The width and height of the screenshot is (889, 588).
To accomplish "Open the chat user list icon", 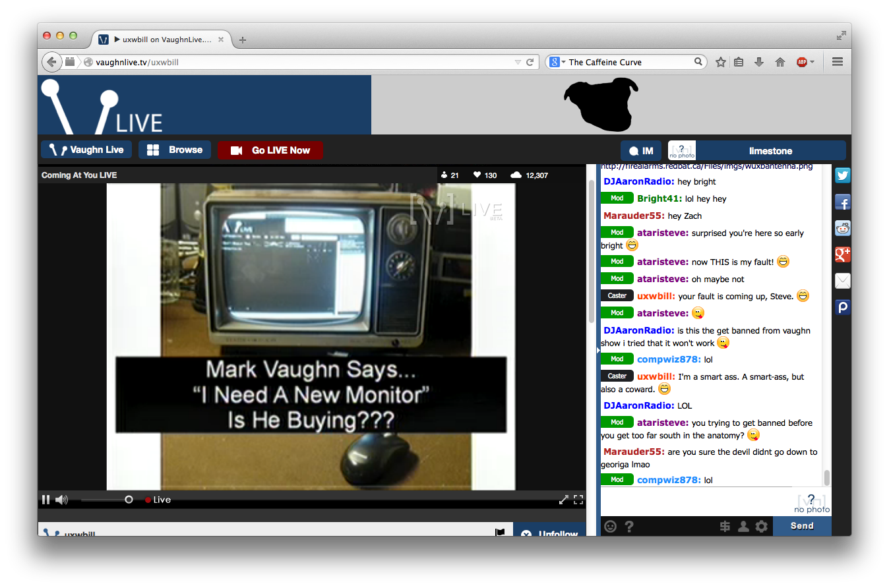I will (743, 526).
